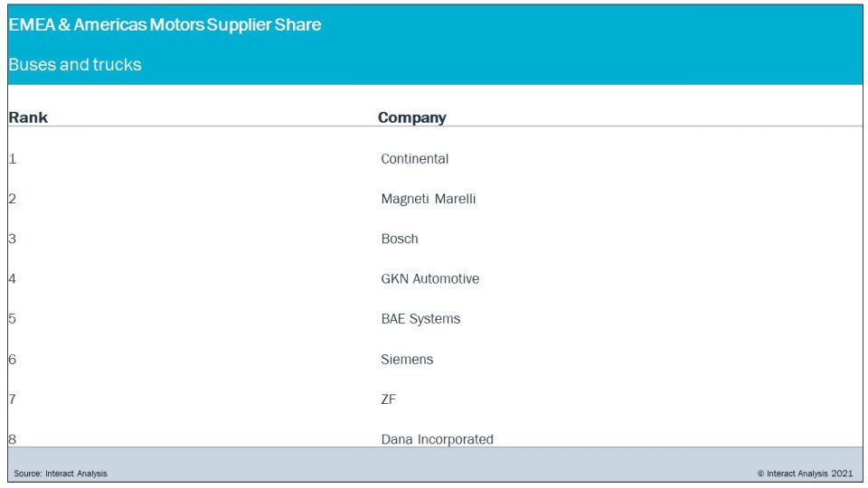The height and width of the screenshot is (488, 868).
Task: Click the '© Interact Analysis 2021' copyright text
Action: (805, 474)
